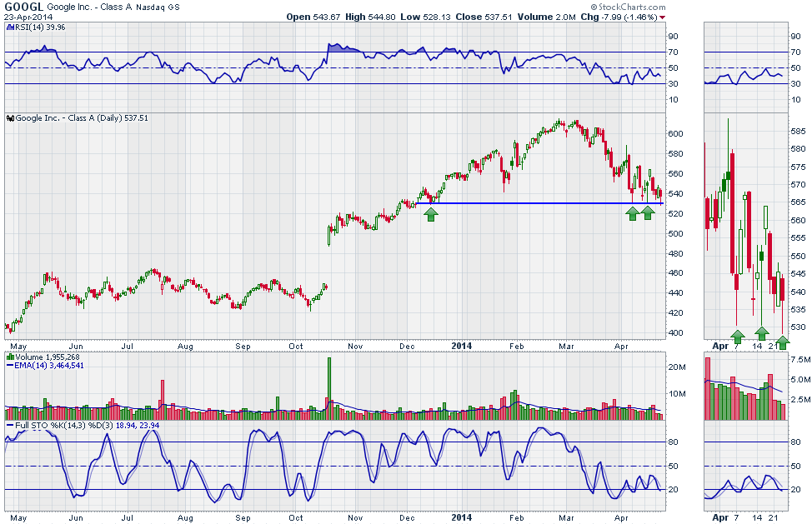Click the Chg -7.99 (-1.46%) value
The width and height of the screenshot is (812, 524).
[619, 17]
